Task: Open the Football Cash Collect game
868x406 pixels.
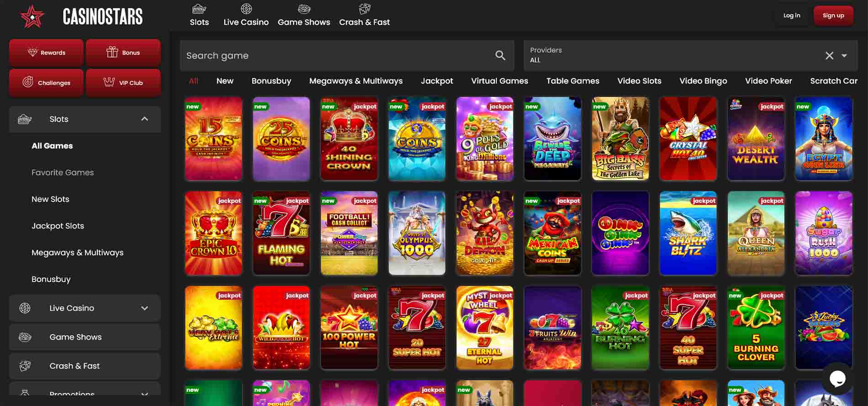Action: (x=349, y=233)
